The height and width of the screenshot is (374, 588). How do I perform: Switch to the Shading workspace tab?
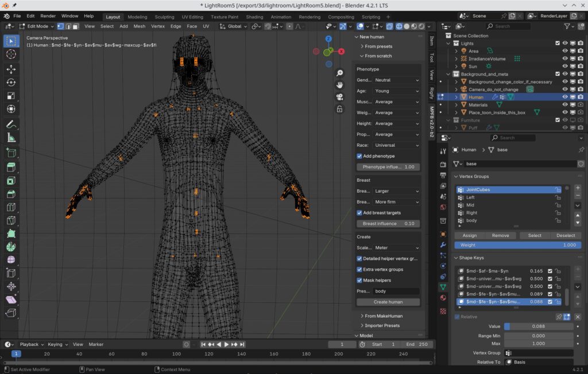tap(253, 17)
